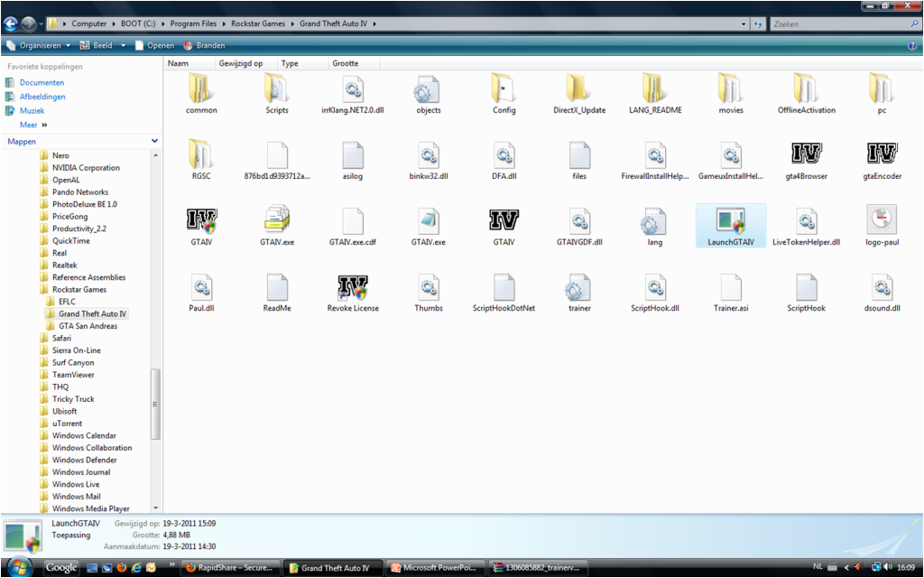
Task: Expand the arrow after BOOT (C:) breadcrumb
Action: [162, 24]
